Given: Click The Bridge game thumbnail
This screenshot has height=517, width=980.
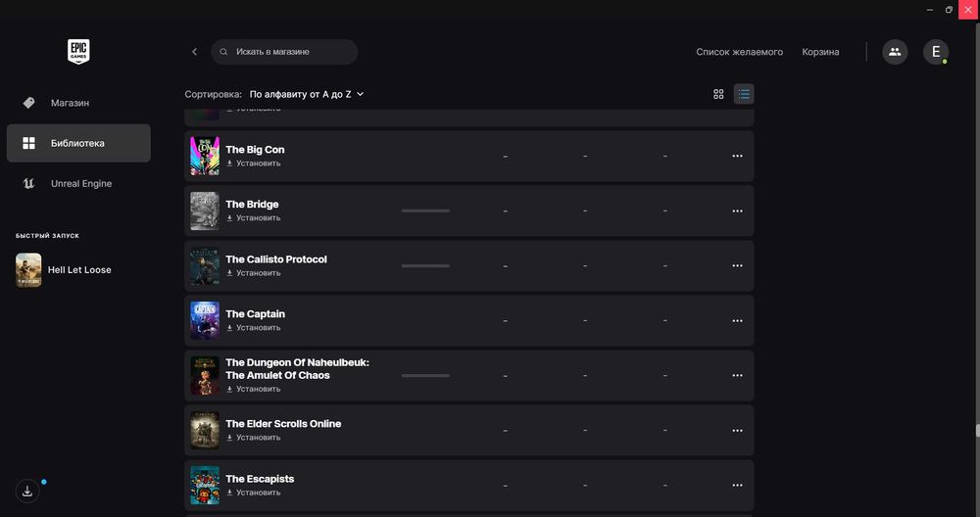Looking at the screenshot, I should pos(205,211).
